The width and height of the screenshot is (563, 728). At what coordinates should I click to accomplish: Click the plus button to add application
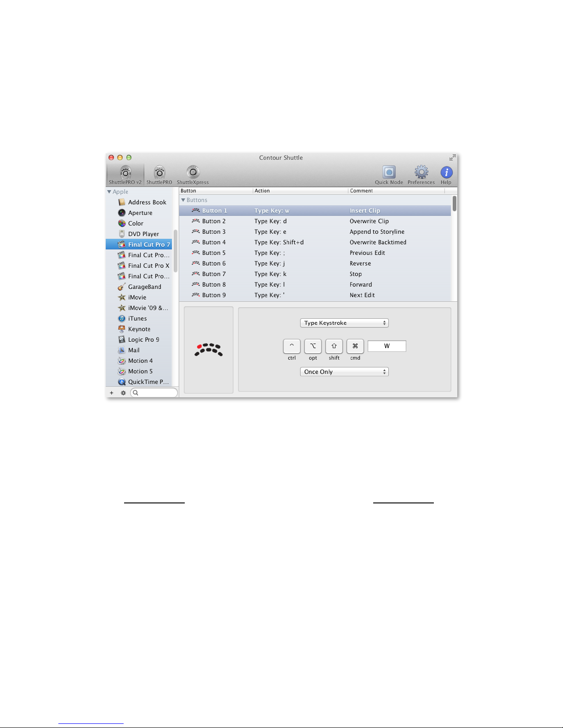click(x=112, y=393)
